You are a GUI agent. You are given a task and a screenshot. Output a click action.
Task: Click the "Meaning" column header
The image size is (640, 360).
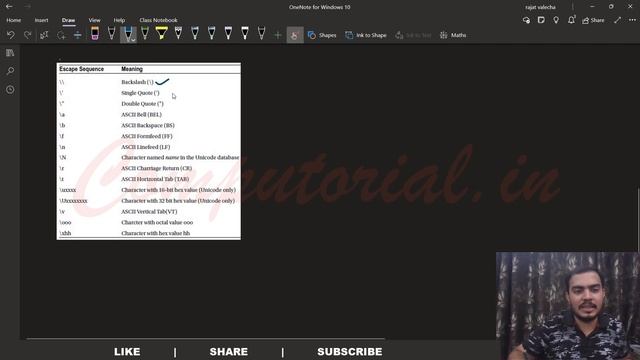[132, 69]
